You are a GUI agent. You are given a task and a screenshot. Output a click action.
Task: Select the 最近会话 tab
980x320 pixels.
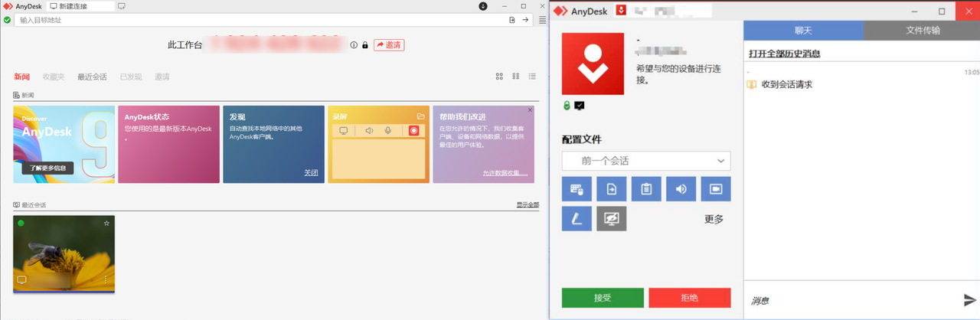(92, 77)
